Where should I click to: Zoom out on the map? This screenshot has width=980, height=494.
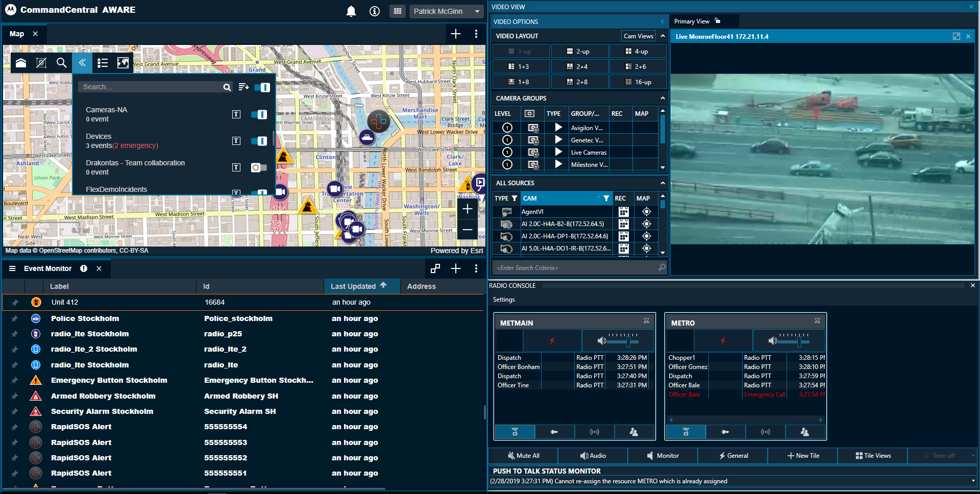pyautogui.click(x=468, y=230)
